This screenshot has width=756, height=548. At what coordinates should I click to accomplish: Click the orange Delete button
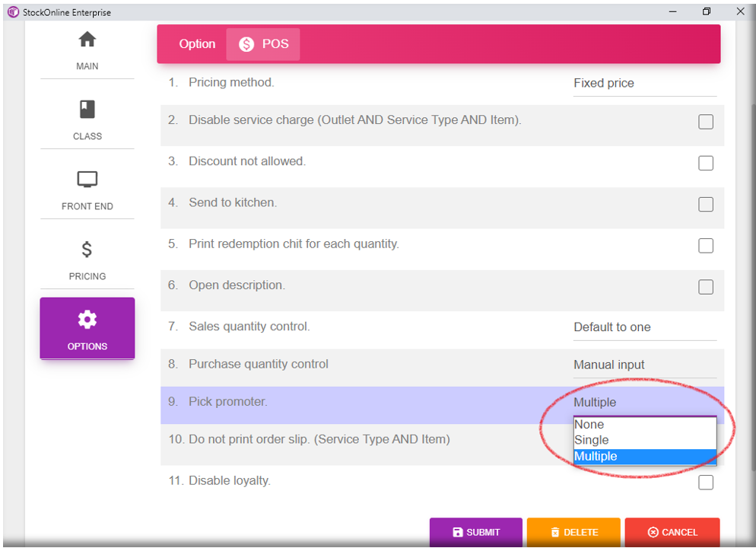pyautogui.click(x=573, y=532)
